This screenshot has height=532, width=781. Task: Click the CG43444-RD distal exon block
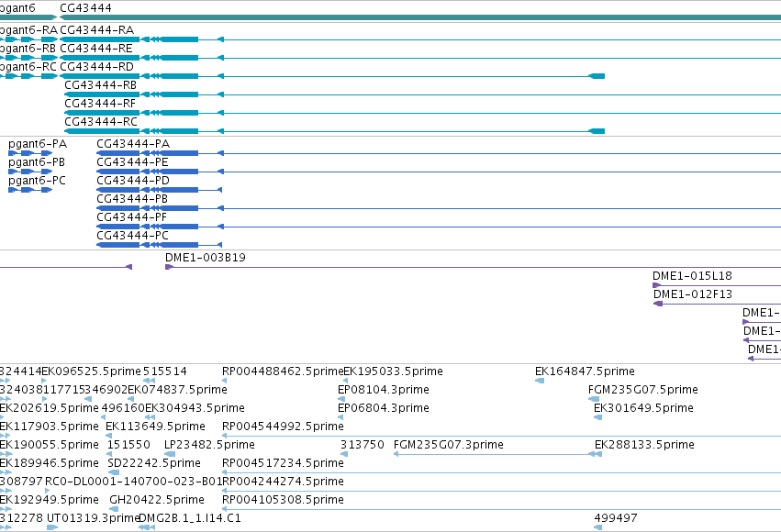pyautogui.click(x=597, y=76)
